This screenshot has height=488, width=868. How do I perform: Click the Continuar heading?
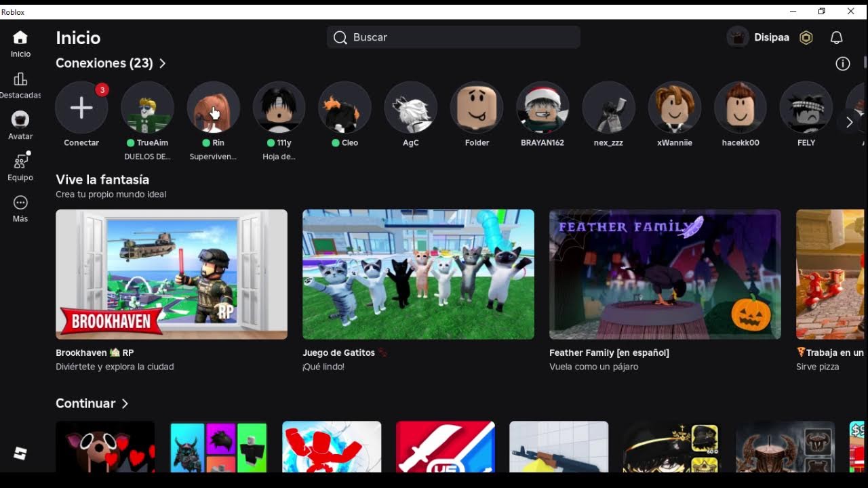click(85, 403)
